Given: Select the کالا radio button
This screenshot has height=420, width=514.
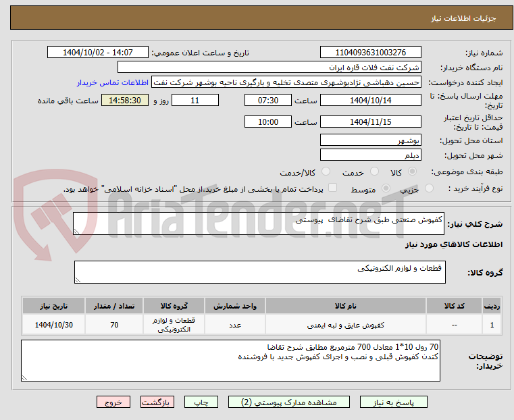Looking at the screenshot, I should 413,172.
